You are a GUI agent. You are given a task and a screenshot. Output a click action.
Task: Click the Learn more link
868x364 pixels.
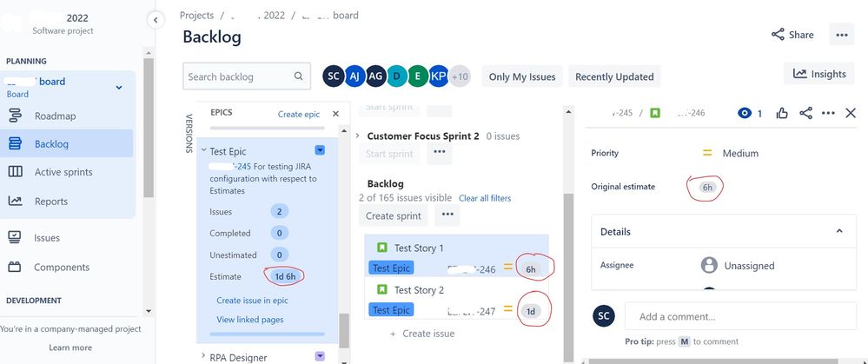(70, 347)
